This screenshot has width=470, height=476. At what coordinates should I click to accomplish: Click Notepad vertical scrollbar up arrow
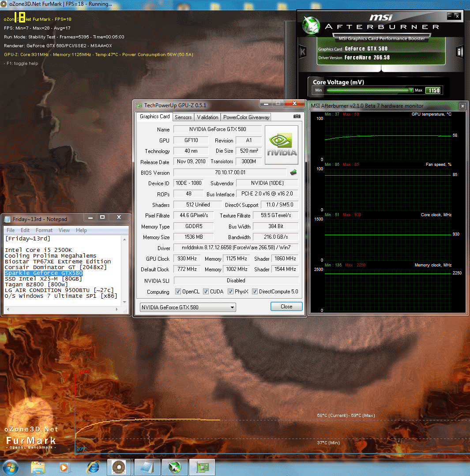coord(125,240)
